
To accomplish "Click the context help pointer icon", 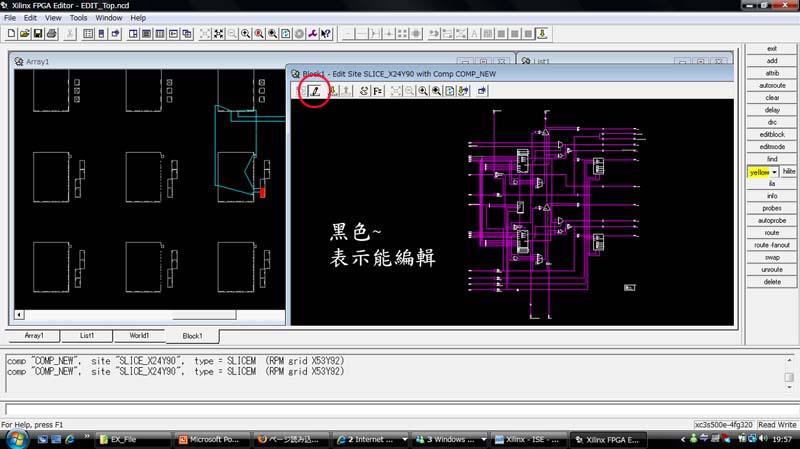I will click(x=326, y=34).
